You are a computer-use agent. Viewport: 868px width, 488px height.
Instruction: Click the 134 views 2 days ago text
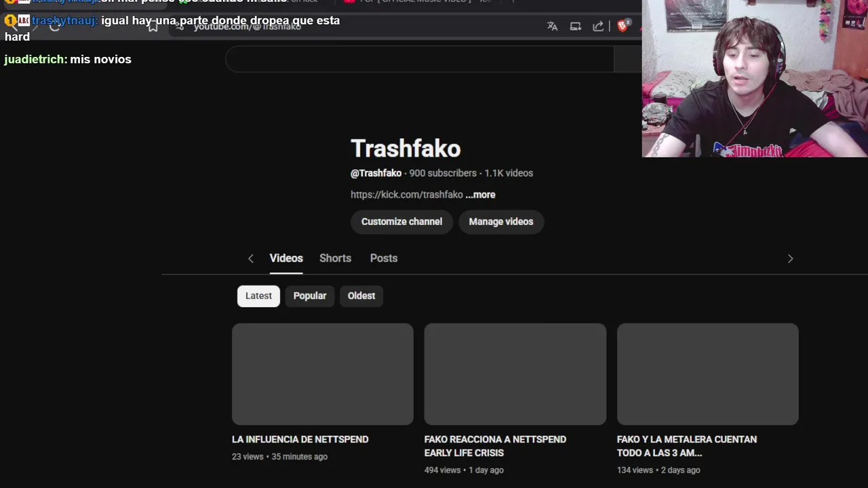point(658,470)
